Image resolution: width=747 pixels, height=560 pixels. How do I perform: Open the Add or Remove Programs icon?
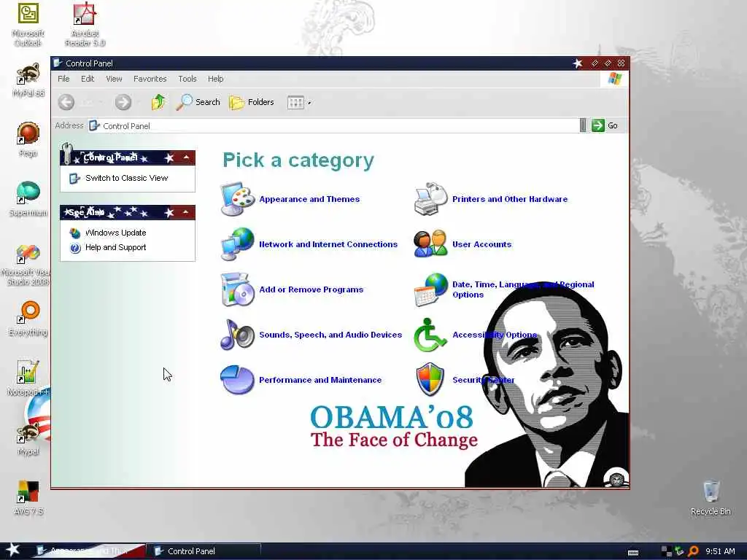[x=237, y=289]
